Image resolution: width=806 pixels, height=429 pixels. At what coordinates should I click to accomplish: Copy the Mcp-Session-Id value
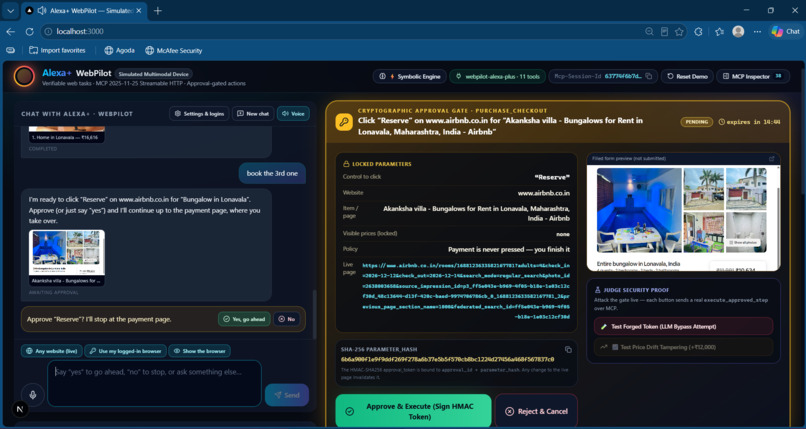click(649, 76)
